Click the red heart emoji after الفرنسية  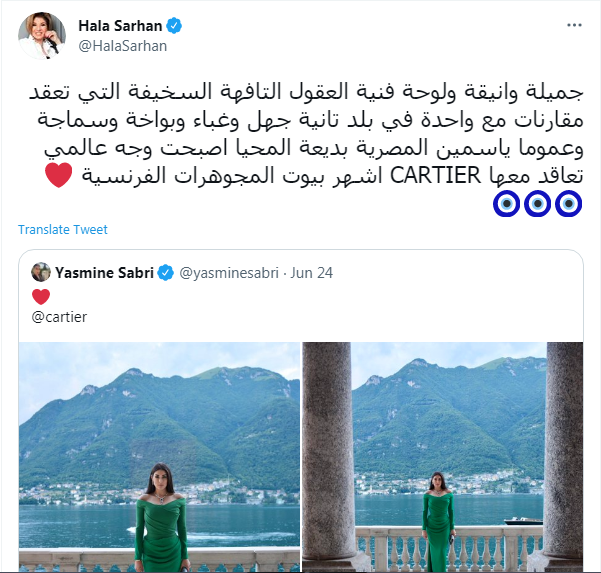coord(59,175)
